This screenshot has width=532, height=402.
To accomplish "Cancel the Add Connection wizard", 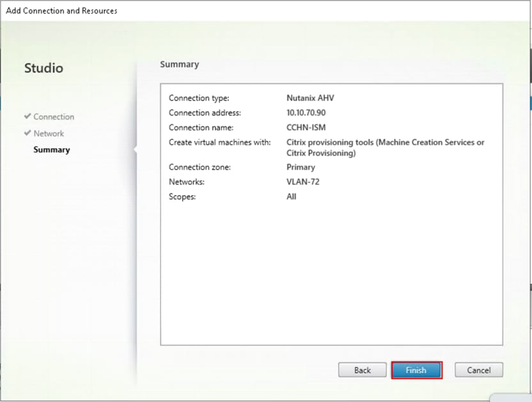I will tap(478, 370).
